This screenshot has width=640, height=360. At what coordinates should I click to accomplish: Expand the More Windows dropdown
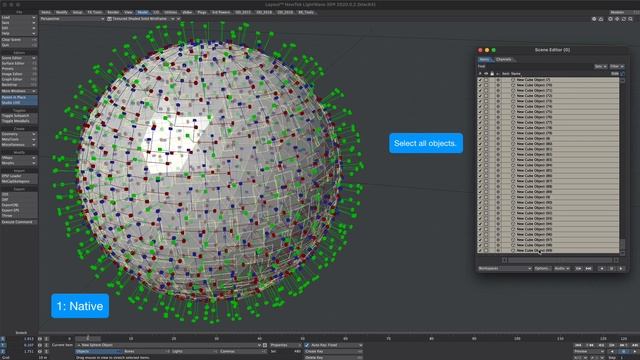point(19,91)
